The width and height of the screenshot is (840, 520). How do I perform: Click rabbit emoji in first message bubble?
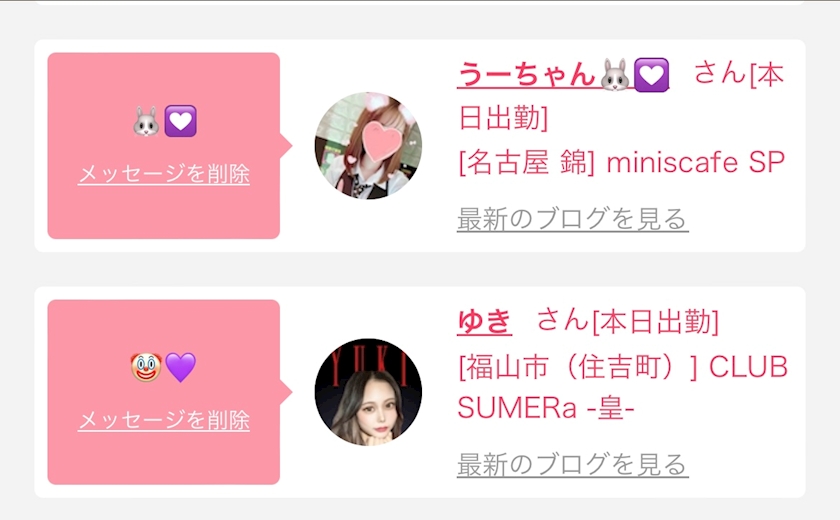pyautogui.click(x=146, y=121)
